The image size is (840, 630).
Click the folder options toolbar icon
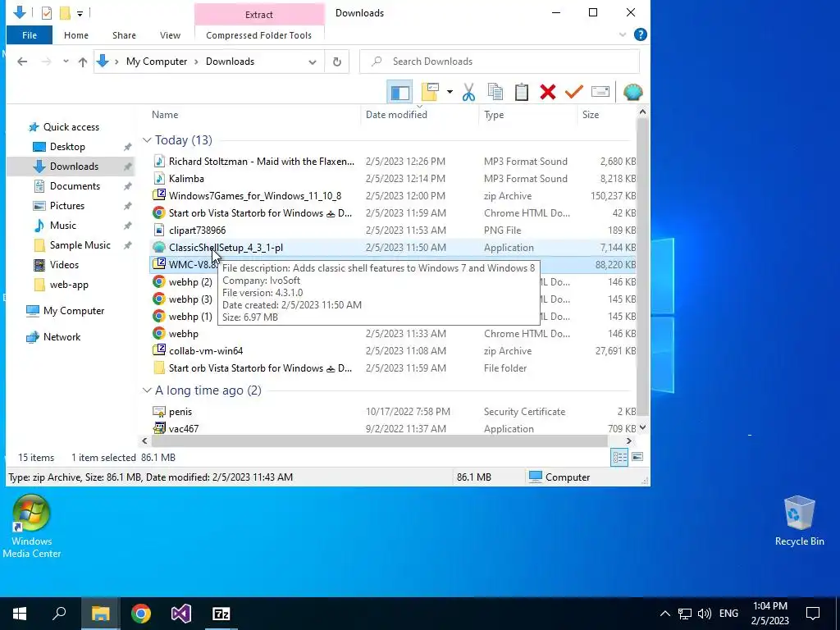(430, 92)
